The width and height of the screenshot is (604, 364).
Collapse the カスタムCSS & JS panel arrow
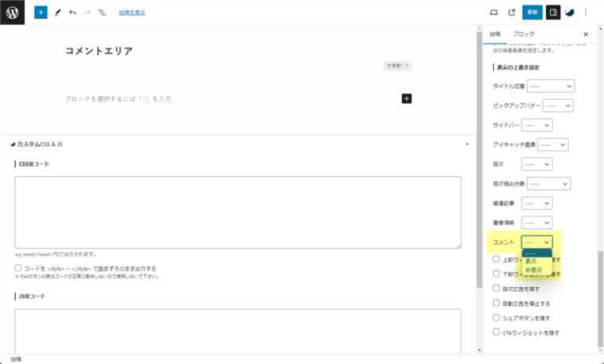tap(467, 145)
